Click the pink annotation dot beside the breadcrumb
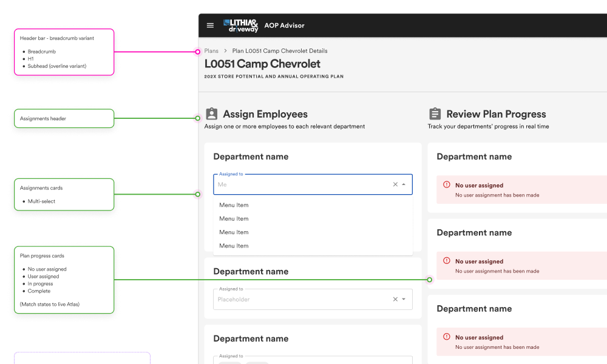The image size is (607, 364). [196, 52]
